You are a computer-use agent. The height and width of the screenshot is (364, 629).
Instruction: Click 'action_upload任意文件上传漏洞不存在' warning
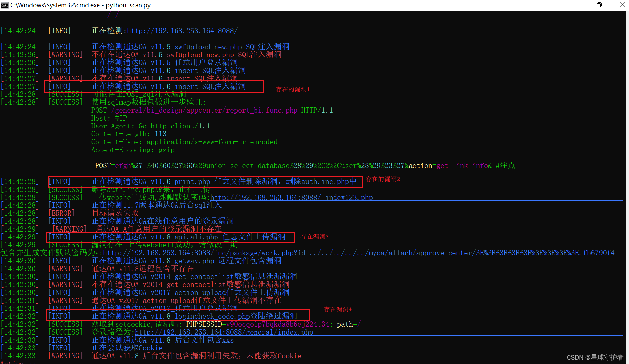186,300
